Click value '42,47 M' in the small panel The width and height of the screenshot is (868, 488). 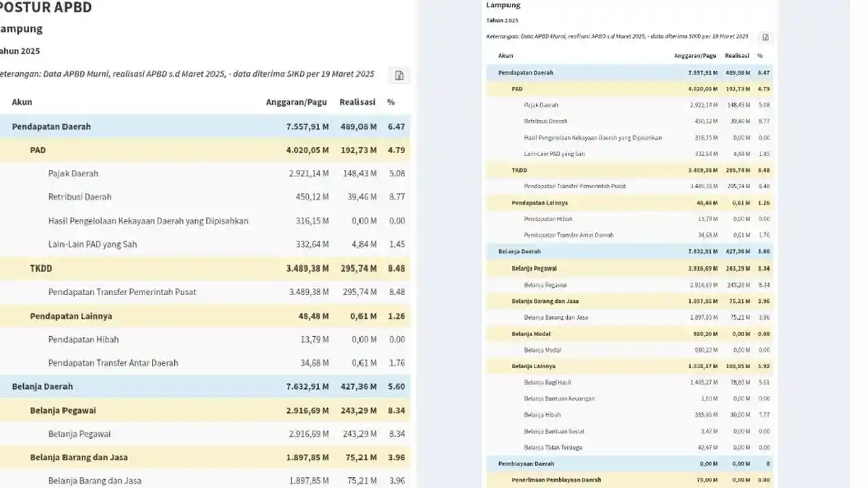[x=707, y=448]
